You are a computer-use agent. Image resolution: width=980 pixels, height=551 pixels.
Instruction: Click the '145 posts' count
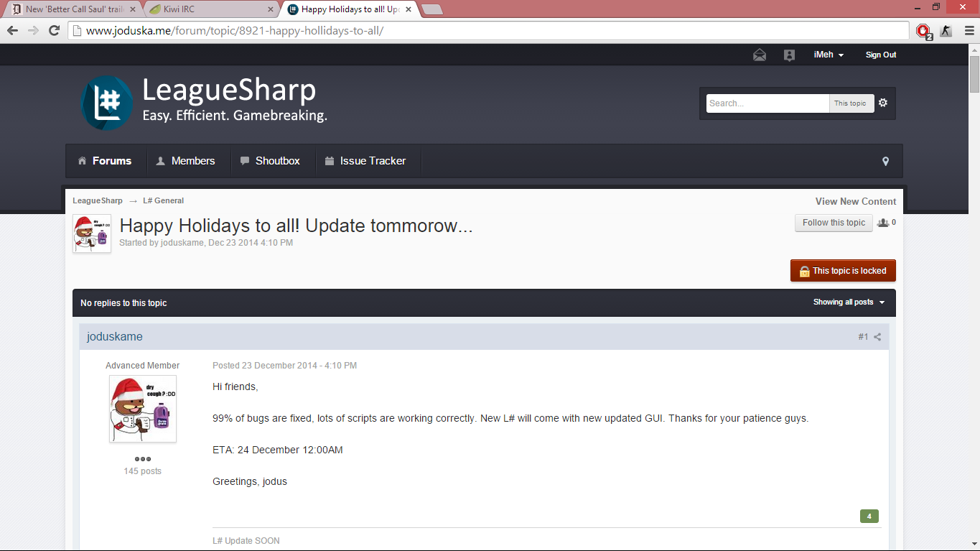(142, 471)
